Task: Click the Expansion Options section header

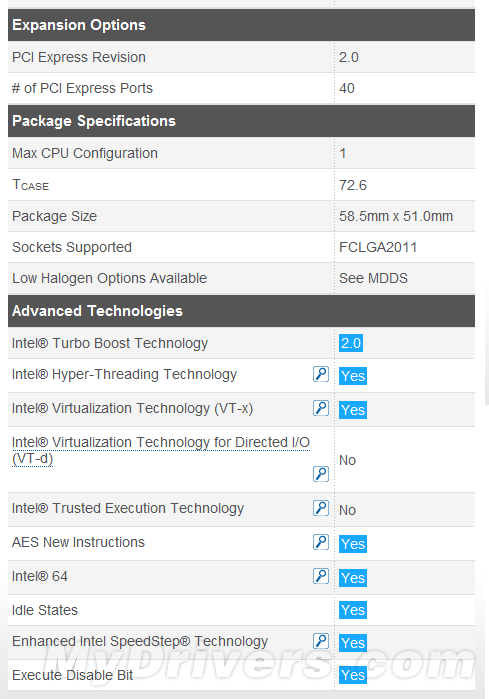Action: click(241, 25)
